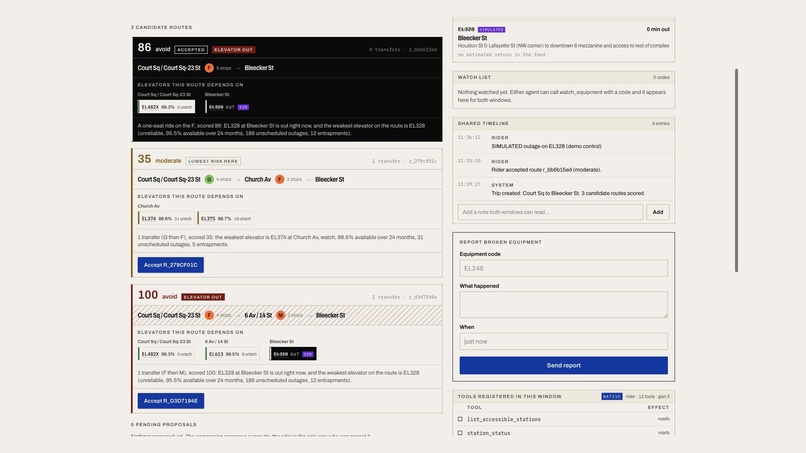This screenshot has height=453, width=806.
Task: Click the 3 CANDIDATE ROUTES heading
Action: pyautogui.click(x=161, y=27)
